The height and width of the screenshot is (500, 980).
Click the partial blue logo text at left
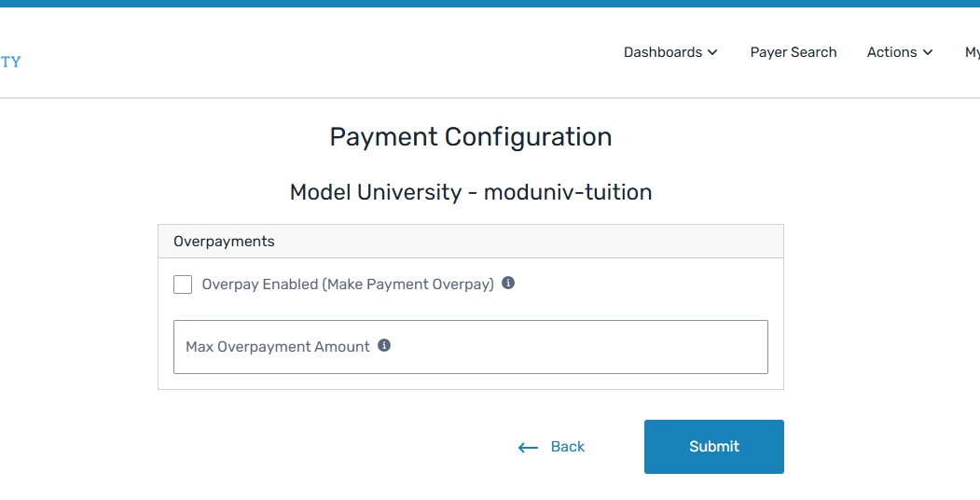pos(10,62)
